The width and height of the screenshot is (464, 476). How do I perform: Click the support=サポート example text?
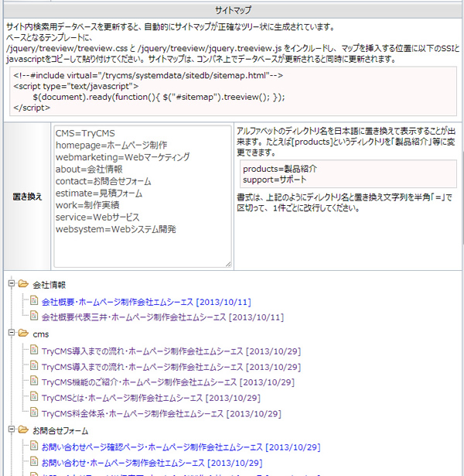tap(275, 180)
